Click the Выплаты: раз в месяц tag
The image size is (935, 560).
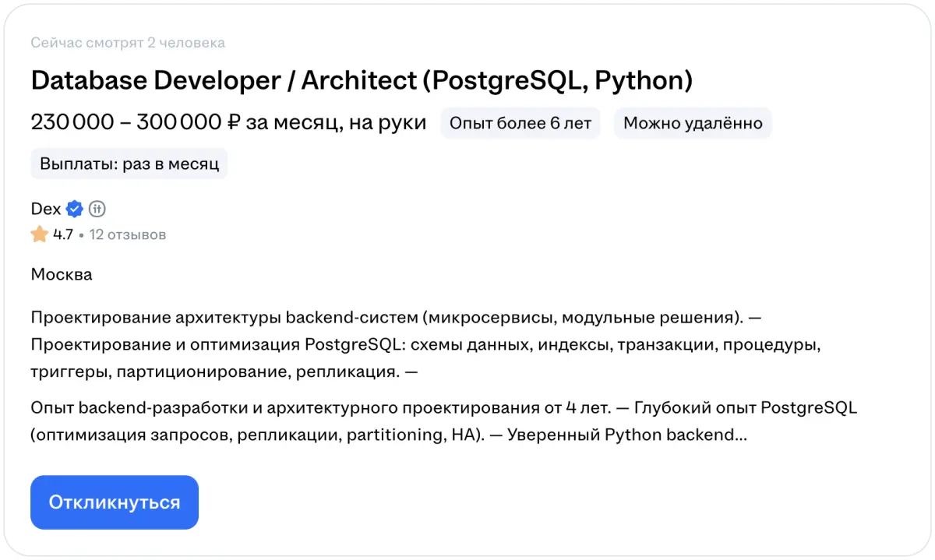tap(129, 164)
